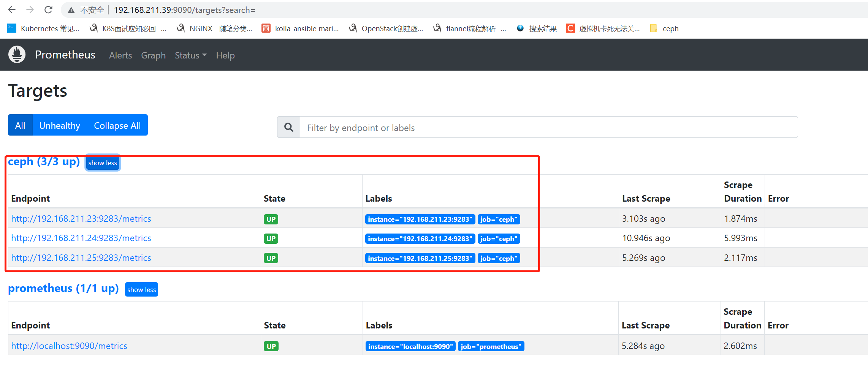The height and width of the screenshot is (382, 868).
Task: Click the Prometheus flame logo
Action: pyautogui.click(x=17, y=54)
